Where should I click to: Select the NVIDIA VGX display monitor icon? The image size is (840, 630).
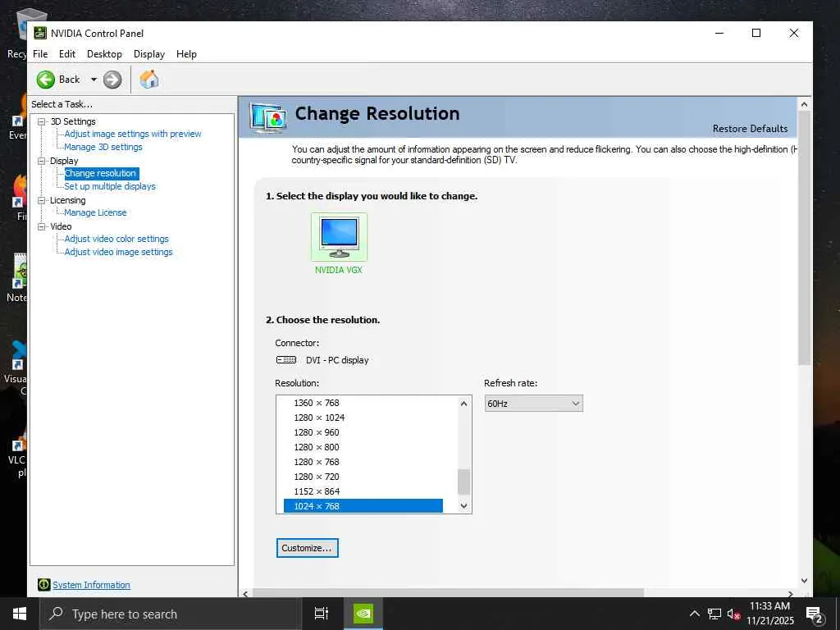pos(339,237)
